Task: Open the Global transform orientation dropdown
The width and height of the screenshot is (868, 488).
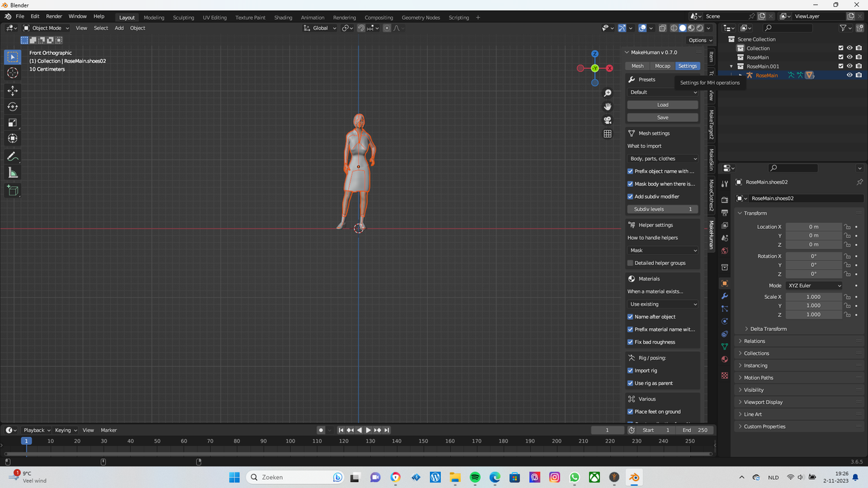Action: 319,28
